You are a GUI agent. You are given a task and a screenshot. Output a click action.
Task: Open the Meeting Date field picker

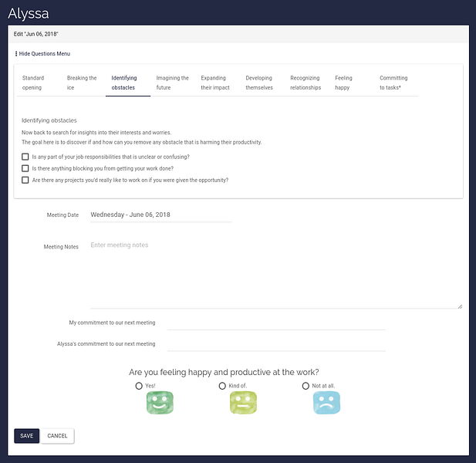pyautogui.click(x=161, y=215)
